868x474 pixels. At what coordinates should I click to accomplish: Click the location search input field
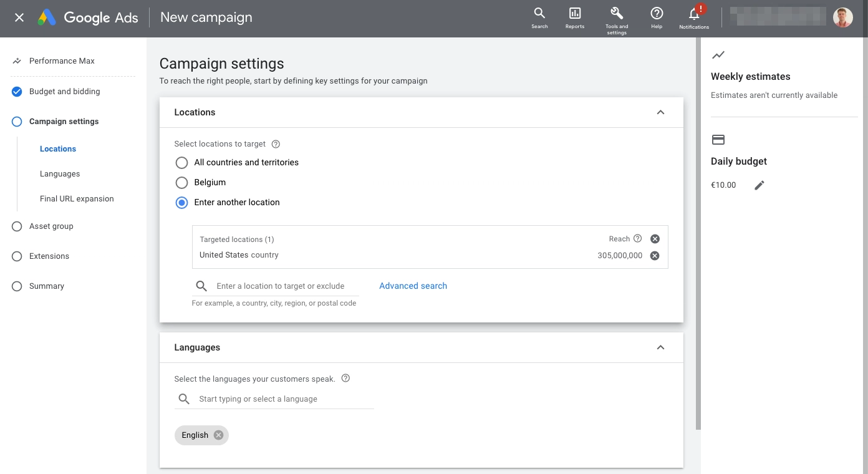(276, 286)
